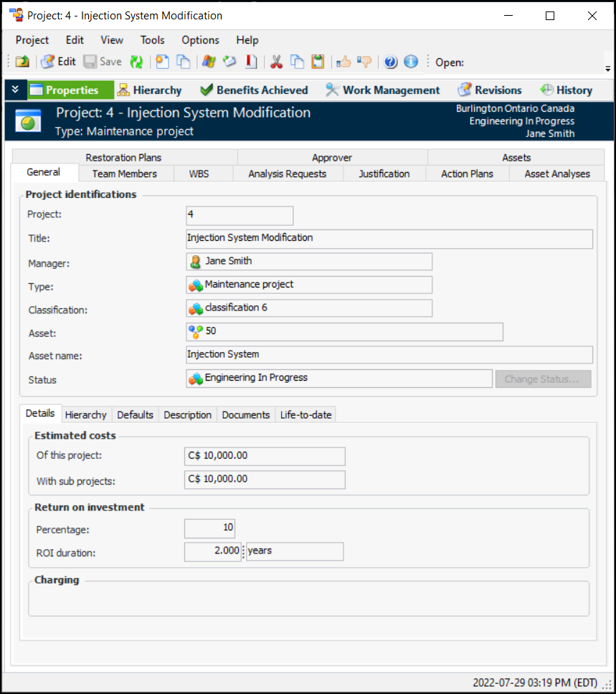Click the blue info icon
This screenshot has height=694, width=616.
[x=411, y=62]
